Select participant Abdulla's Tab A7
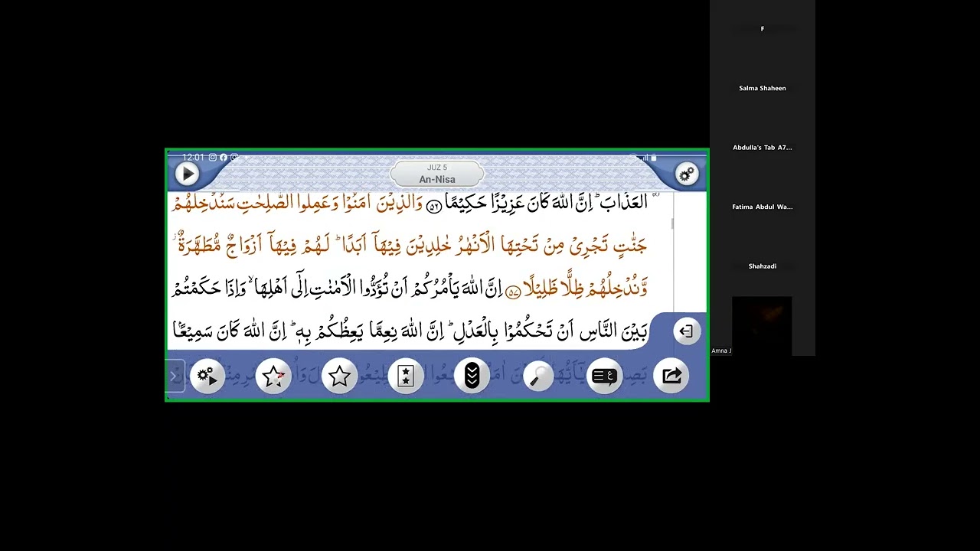Viewport: 980px width, 551px height. [763, 148]
